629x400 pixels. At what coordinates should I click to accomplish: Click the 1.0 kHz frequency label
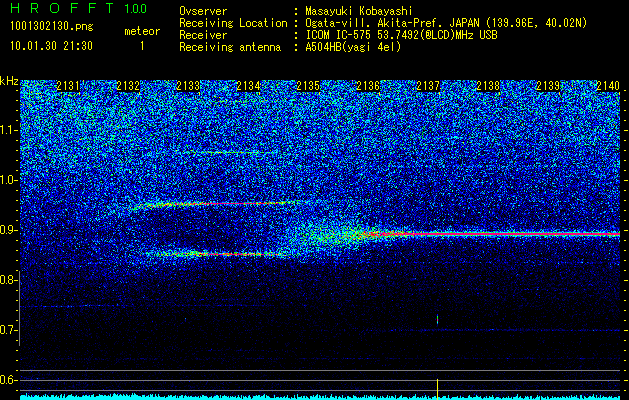[8, 180]
